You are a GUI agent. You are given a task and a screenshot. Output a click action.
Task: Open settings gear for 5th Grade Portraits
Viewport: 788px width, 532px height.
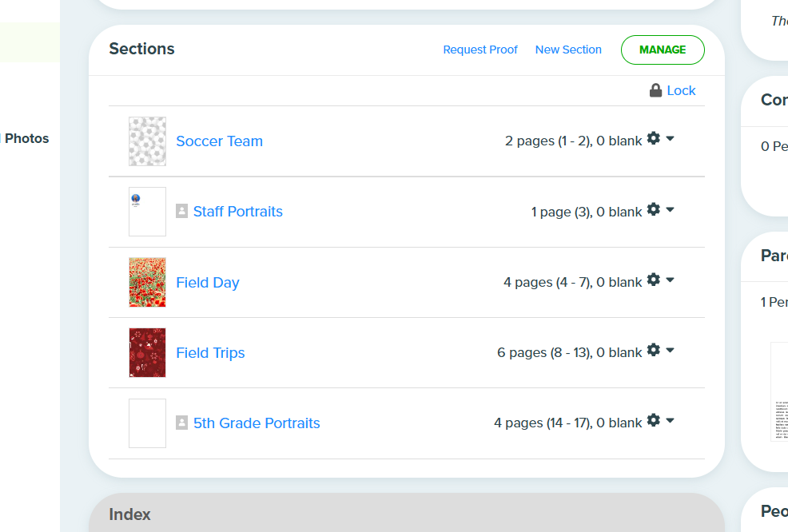pyautogui.click(x=653, y=420)
